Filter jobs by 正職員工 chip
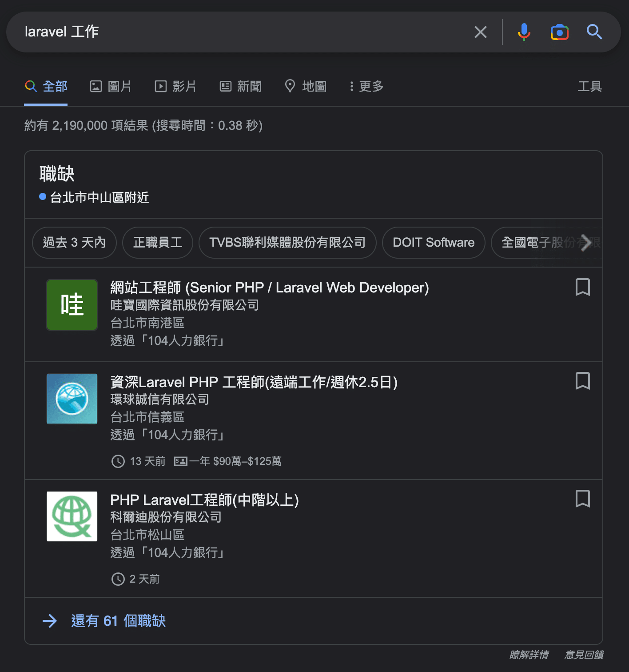629x672 pixels. 158,242
